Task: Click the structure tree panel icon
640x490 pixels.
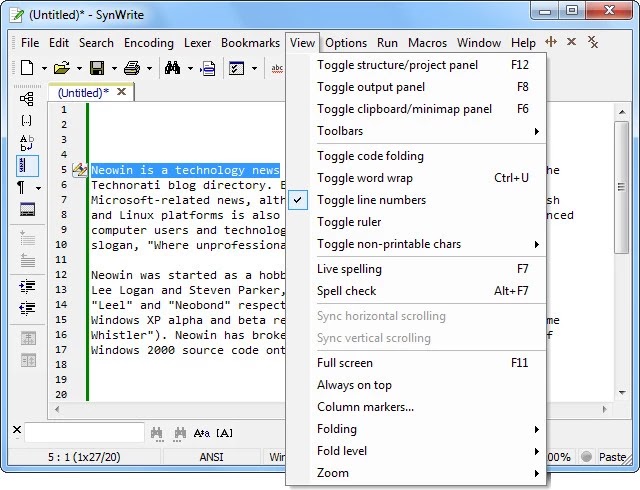Action: point(27,99)
